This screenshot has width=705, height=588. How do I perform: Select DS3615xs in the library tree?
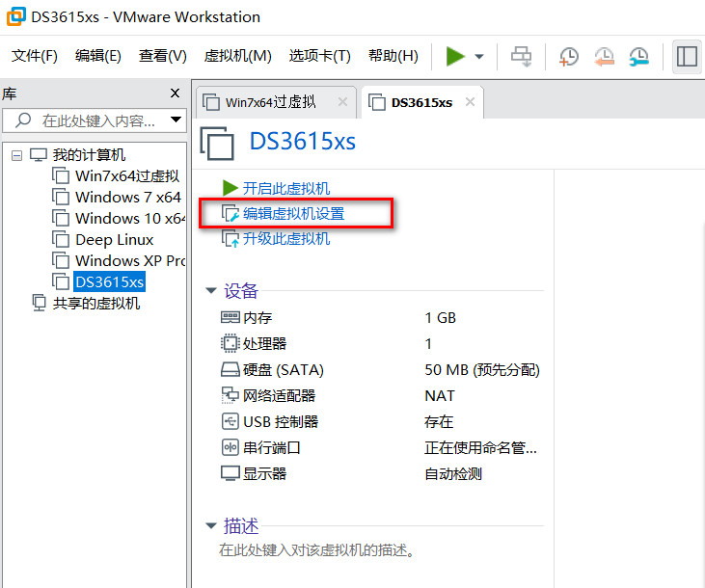click(x=109, y=281)
